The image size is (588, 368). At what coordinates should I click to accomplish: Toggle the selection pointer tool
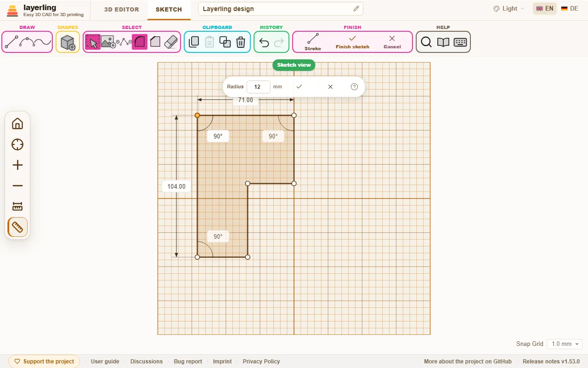pos(93,42)
